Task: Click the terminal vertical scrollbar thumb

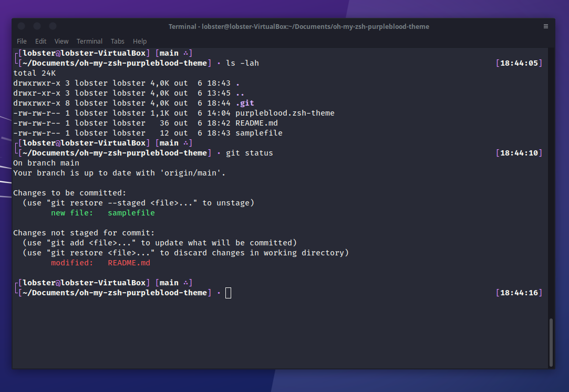Action: tap(551, 342)
